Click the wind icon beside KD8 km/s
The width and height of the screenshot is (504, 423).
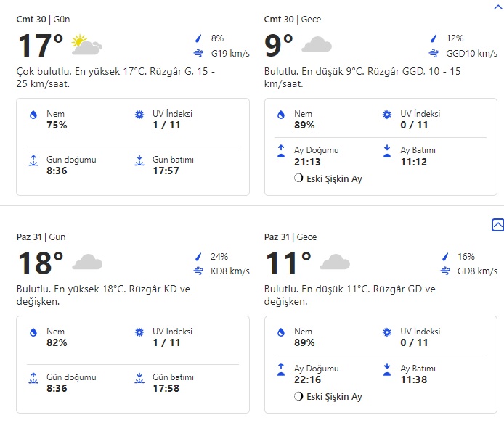tap(198, 271)
